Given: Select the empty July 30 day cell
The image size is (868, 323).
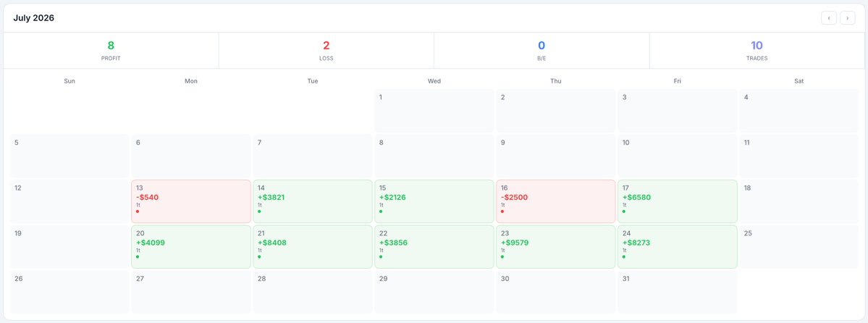Looking at the screenshot, I should (556, 292).
